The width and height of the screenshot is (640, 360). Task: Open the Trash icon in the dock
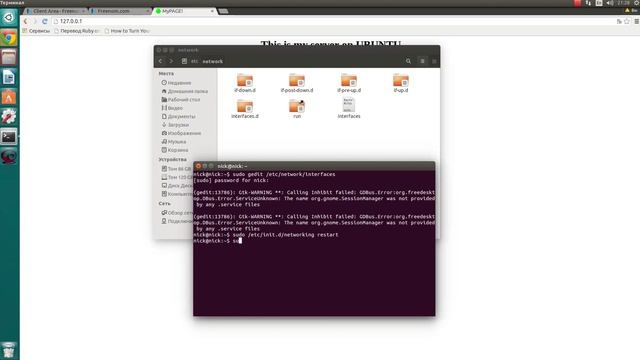click(9, 350)
